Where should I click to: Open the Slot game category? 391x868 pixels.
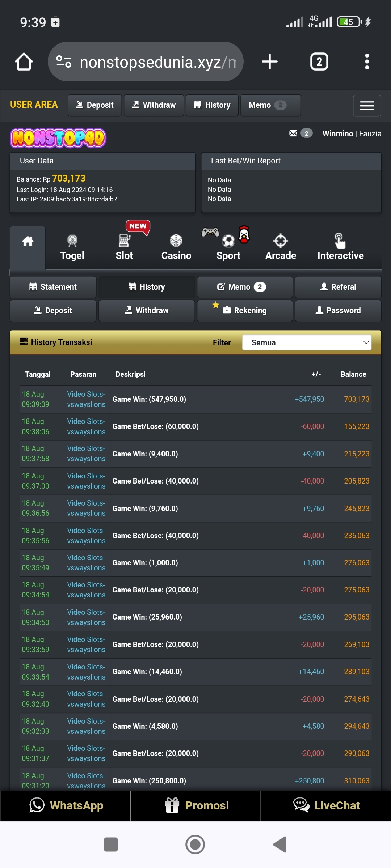[124, 248]
